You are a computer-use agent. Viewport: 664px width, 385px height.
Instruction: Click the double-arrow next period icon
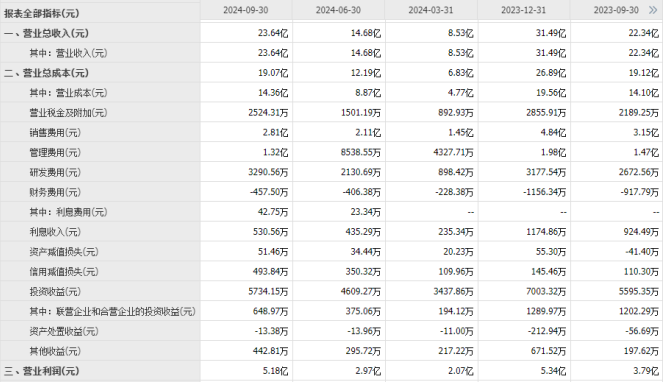(653, 10)
